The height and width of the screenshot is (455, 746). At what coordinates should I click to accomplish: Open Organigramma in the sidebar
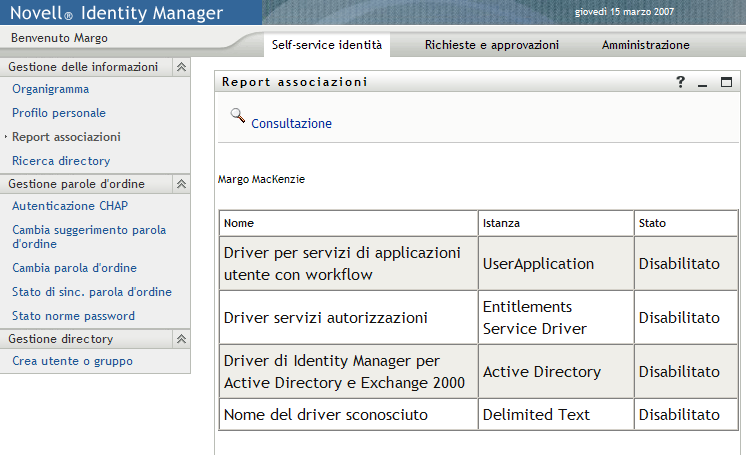tap(50, 89)
